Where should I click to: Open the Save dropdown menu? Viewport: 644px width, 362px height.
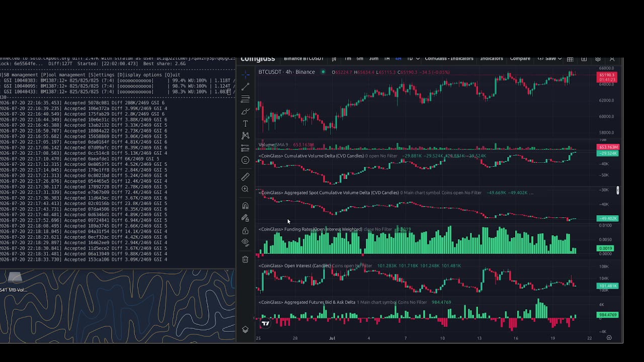[x=550, y=59]
